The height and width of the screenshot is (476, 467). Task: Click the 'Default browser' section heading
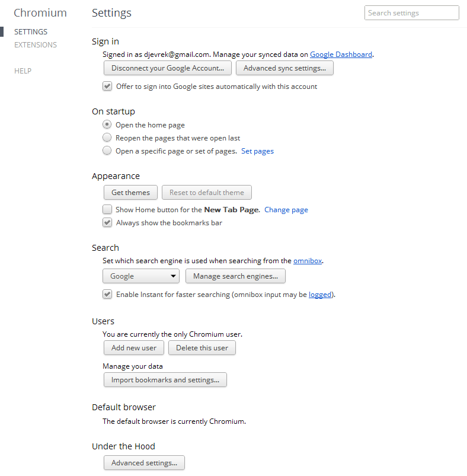click(124, 407)
